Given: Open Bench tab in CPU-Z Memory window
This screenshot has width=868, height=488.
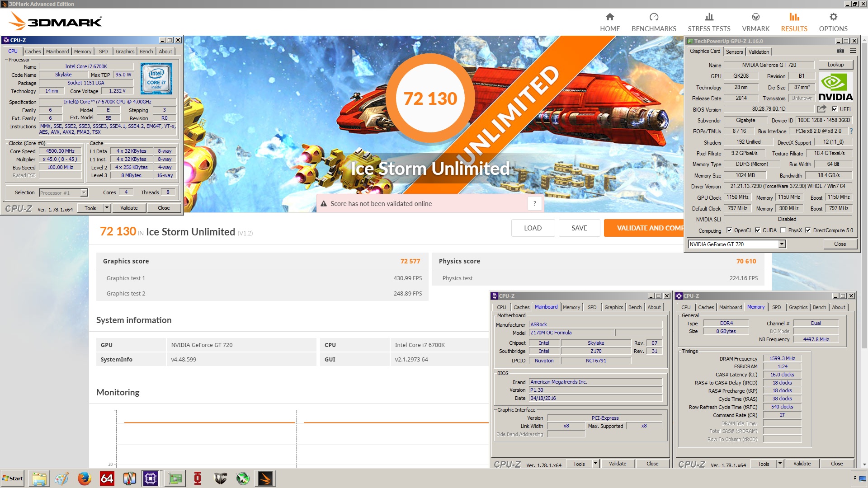Looking at the screenshot, I should 819,307.
